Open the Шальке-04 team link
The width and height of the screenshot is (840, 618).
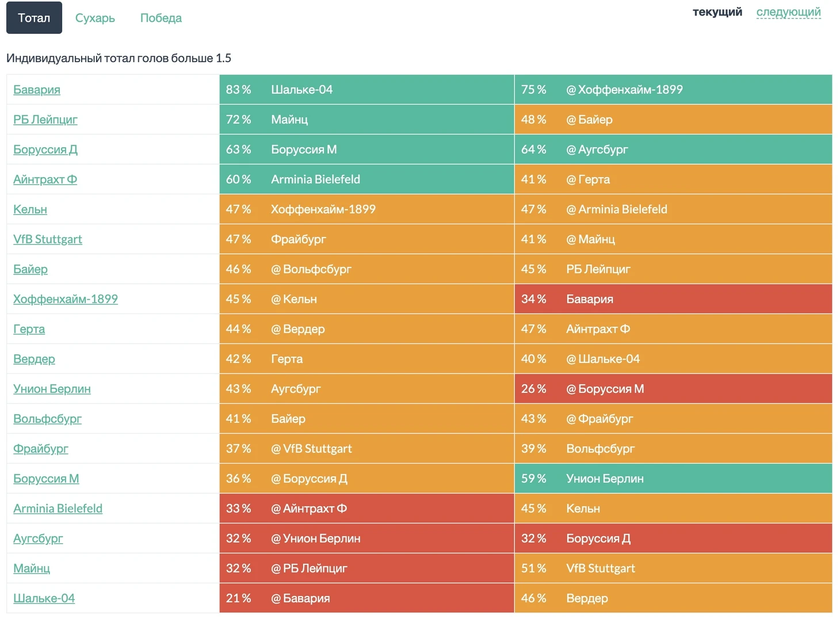(44, 598)
